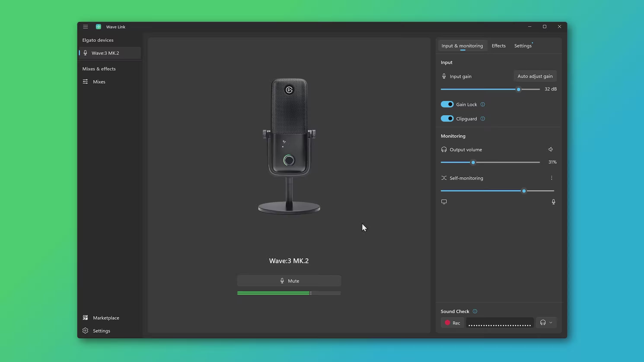This screenshot has height=362, width=644.
Task: Toggle the Gain Lock switch
Action: pyautogui.click(x=447, y=104)
